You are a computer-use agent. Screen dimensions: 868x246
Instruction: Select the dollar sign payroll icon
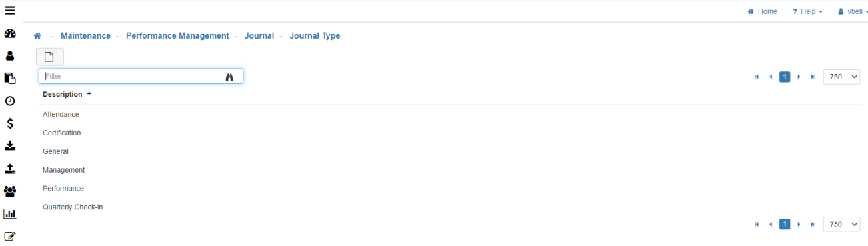[10, 123]
